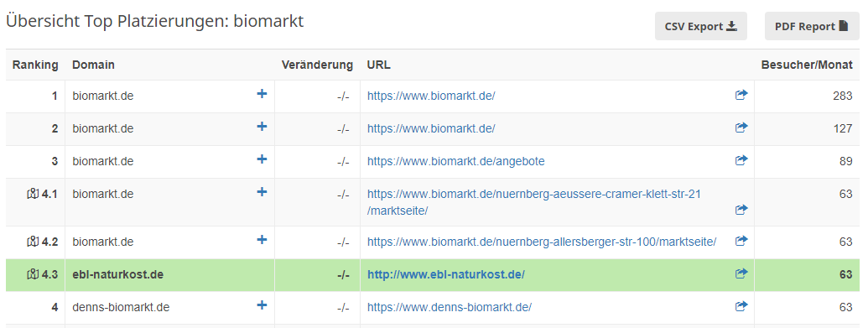Click the map icon next to ranking 4.3
Viewport: 868px width, 328px height.
point(33,275)
